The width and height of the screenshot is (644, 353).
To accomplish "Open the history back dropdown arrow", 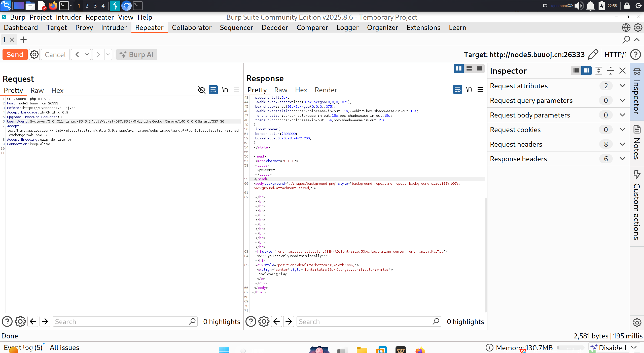I will click(x=87, y=55).
